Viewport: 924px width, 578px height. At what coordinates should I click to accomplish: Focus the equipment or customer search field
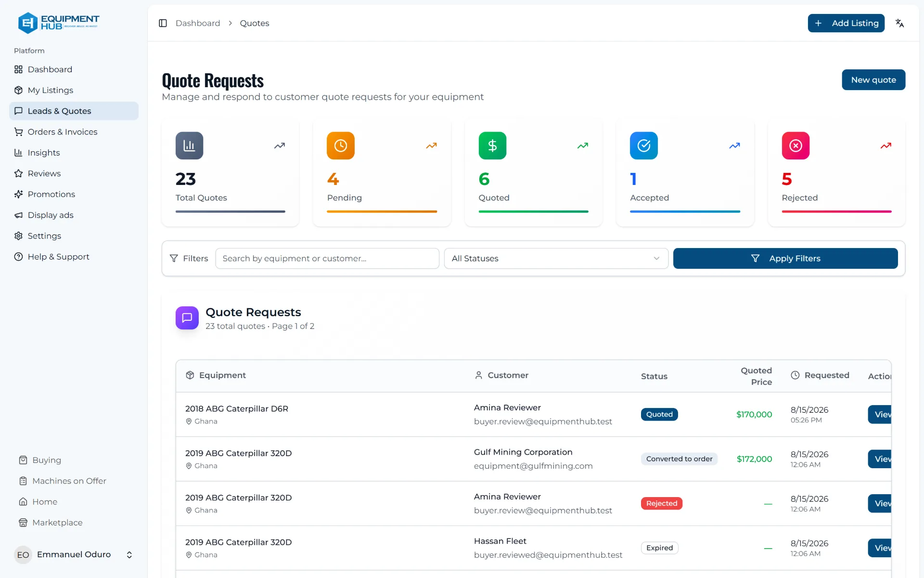click(327, 259)
